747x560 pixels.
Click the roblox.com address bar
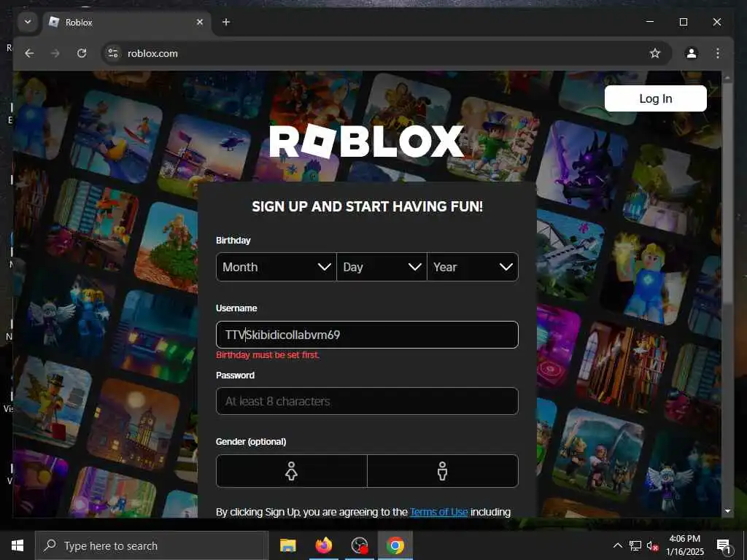[x=386, y=53]
